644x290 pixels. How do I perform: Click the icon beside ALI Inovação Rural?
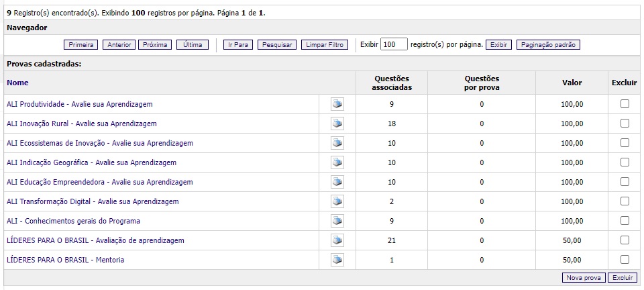[337, 124]
